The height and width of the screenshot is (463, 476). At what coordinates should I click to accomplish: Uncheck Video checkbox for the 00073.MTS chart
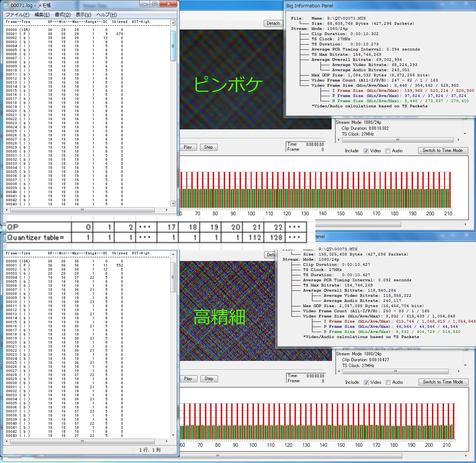[366, 382]
